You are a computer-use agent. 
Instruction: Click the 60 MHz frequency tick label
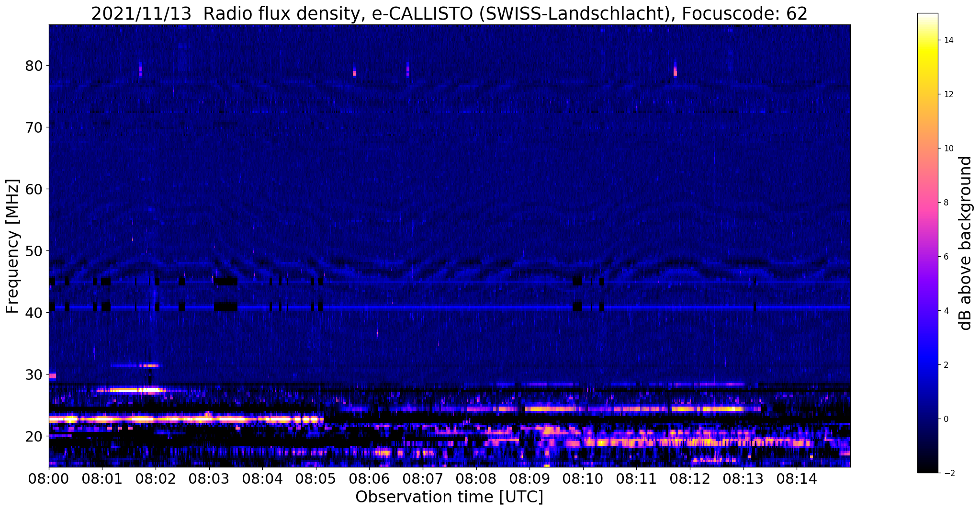click(x=34, y=189)
